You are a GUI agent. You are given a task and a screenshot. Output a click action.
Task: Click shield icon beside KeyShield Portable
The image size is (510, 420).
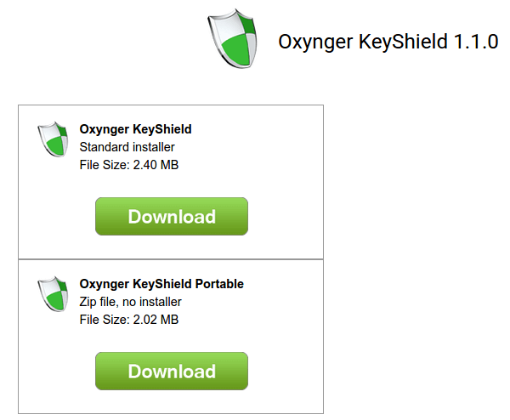coord(53,294)
